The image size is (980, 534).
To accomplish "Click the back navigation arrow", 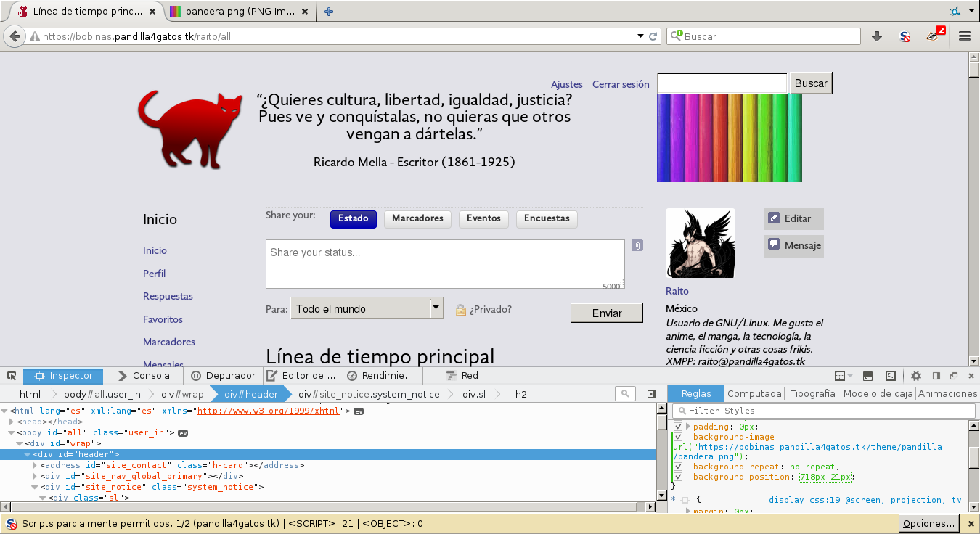I will pyautogui.click(x=14, y=36).
